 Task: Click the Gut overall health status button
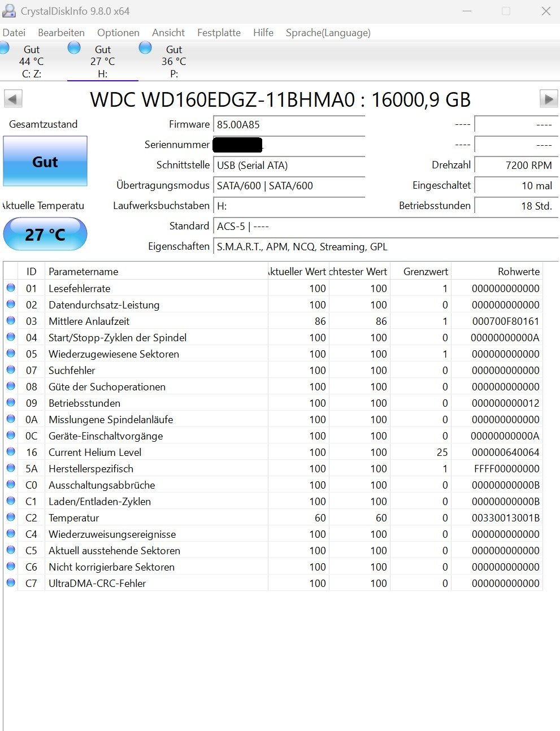coord(45,161)
